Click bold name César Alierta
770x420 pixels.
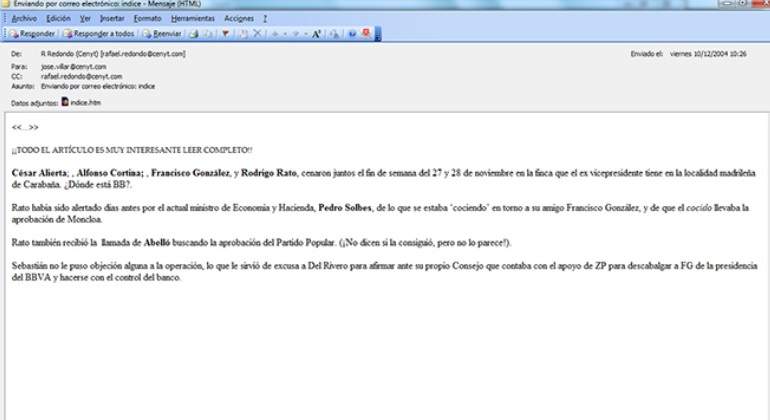pos(39,173)
